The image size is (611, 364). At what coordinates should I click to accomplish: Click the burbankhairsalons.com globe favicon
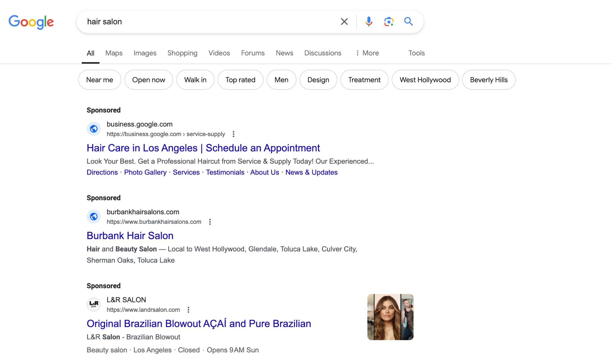(x=94, y=217)
